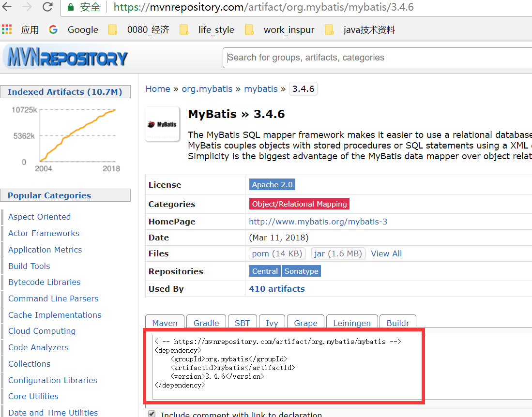Switch to the Leiningen tab
This screenshot has height=417, width=532.
(x=352, y=323)
